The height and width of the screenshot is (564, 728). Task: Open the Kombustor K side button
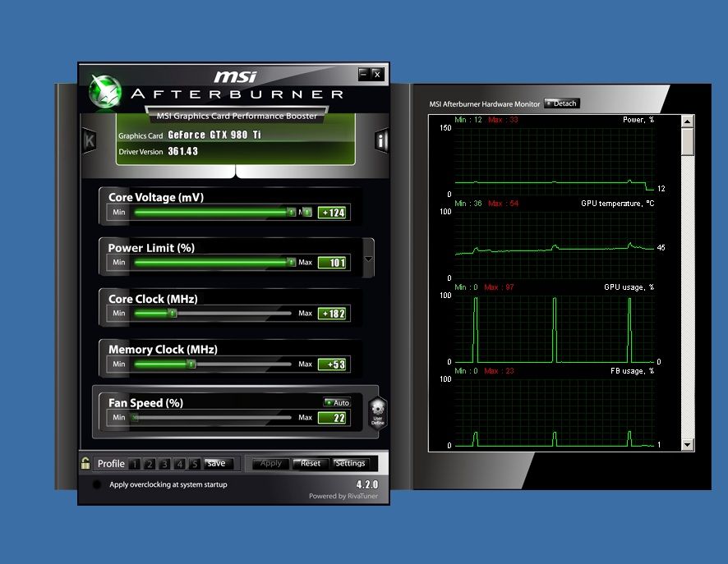pyautogui.click(x=89, y=140)
